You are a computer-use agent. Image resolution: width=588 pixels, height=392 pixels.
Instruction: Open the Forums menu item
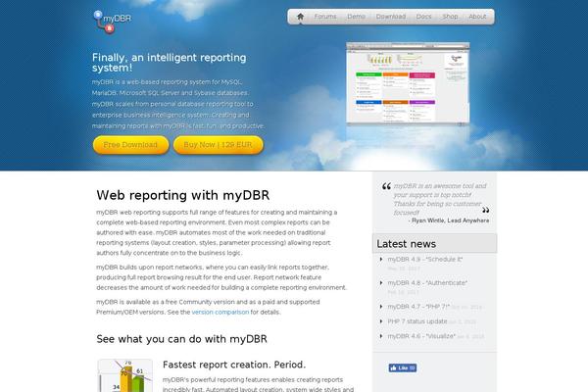325,17
